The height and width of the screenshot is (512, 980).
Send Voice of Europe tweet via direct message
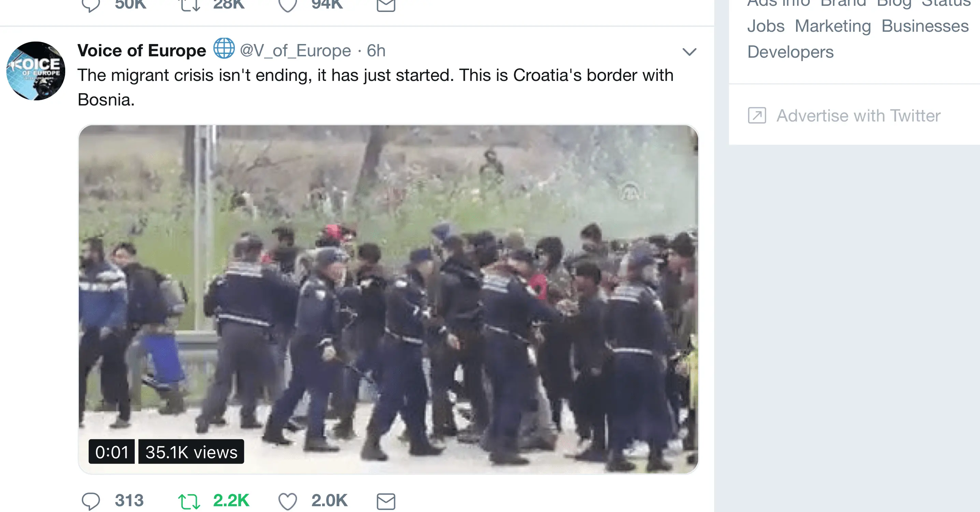(x=386, y=501)
